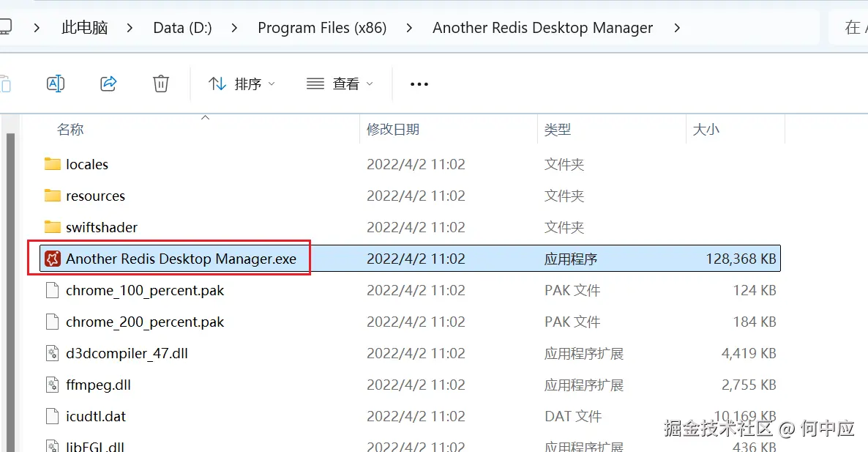Image resolution: width=868 pixels, height=452 pixels.
Task: Click 应用程序 type of the exe row
Action: [x=571, y=259]
